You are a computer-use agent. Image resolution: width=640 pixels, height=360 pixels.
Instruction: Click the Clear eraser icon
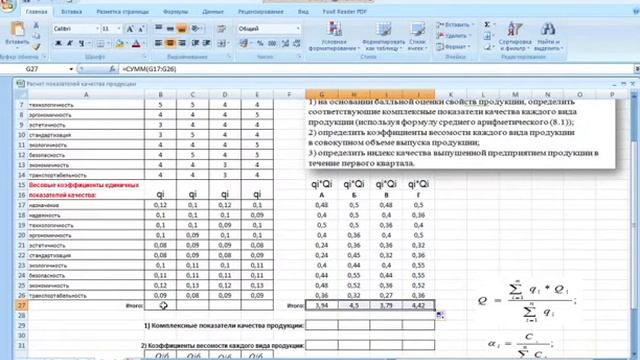click(487, 47)
